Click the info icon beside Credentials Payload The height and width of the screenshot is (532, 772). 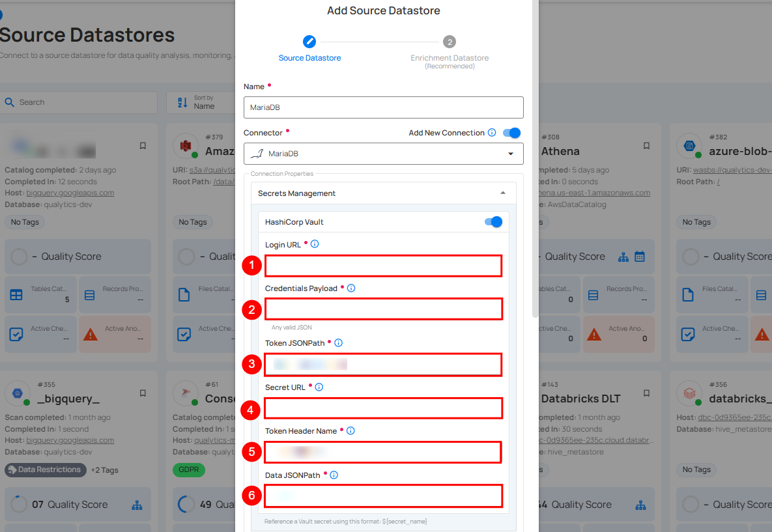click(x=351, y=288)
